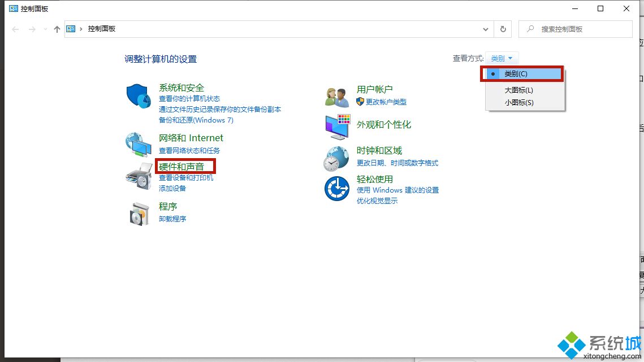This screenshot has width=644, height=362.
Task: Click the refresh button beside address bar
Action: tap(503, 29)
